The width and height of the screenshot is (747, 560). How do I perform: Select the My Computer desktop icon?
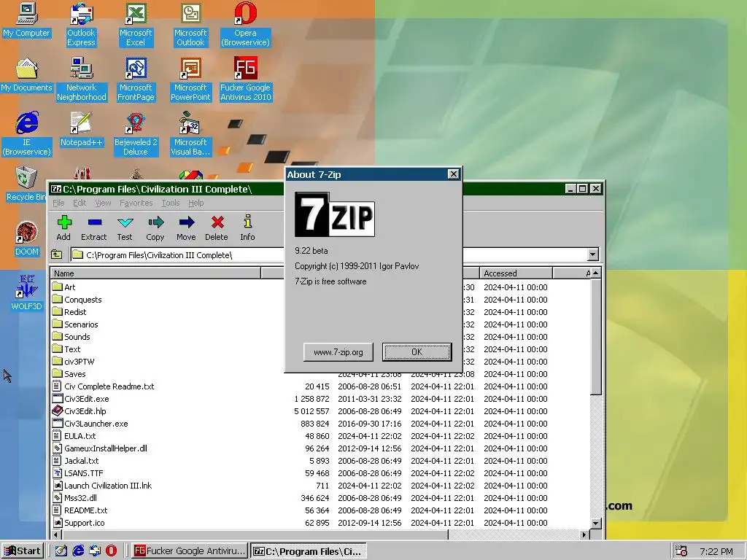(26, 20)
